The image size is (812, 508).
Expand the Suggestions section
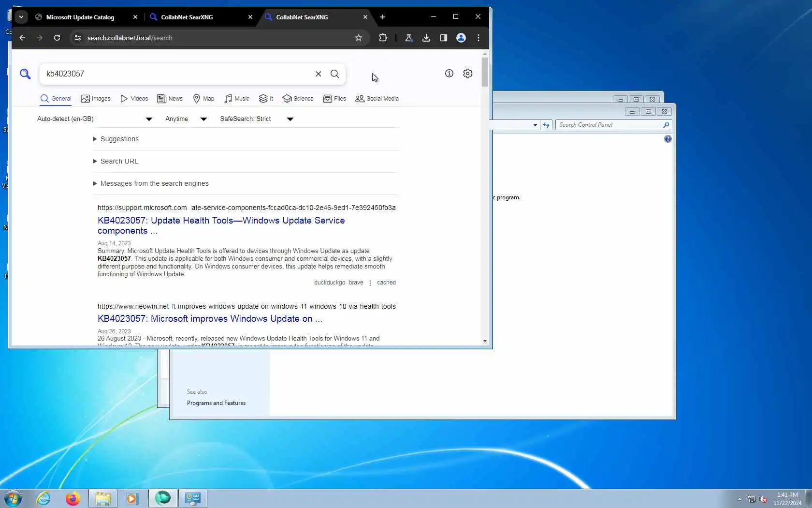[116, 139]
